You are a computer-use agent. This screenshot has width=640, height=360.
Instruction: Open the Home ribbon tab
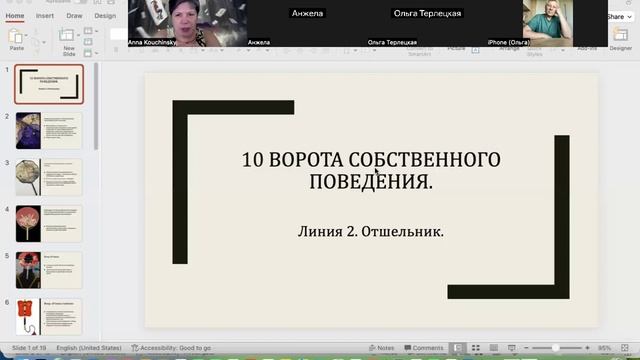pyautogui.click(x=15, y=16)
